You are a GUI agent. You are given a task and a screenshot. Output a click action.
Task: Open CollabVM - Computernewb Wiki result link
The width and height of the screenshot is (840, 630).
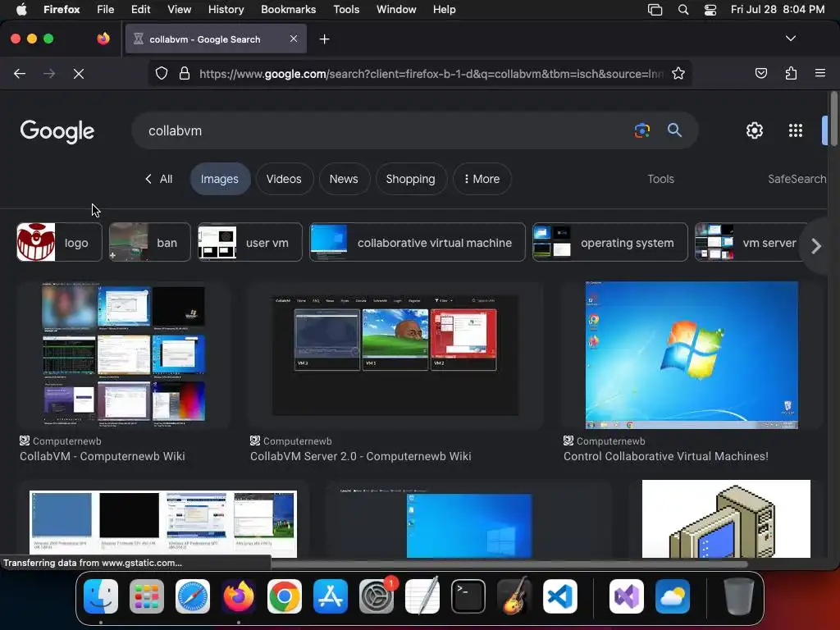(103, 456)
